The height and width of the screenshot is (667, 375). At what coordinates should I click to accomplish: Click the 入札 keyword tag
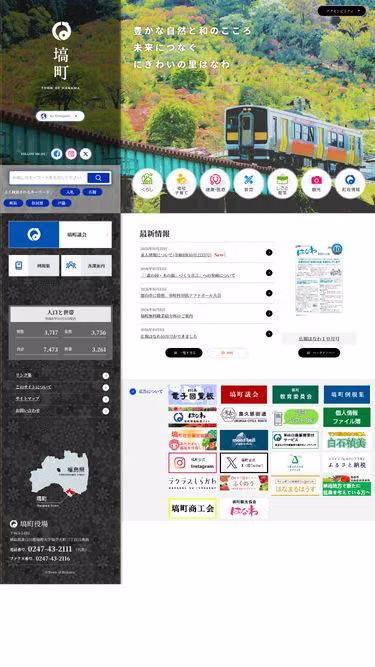70,192
